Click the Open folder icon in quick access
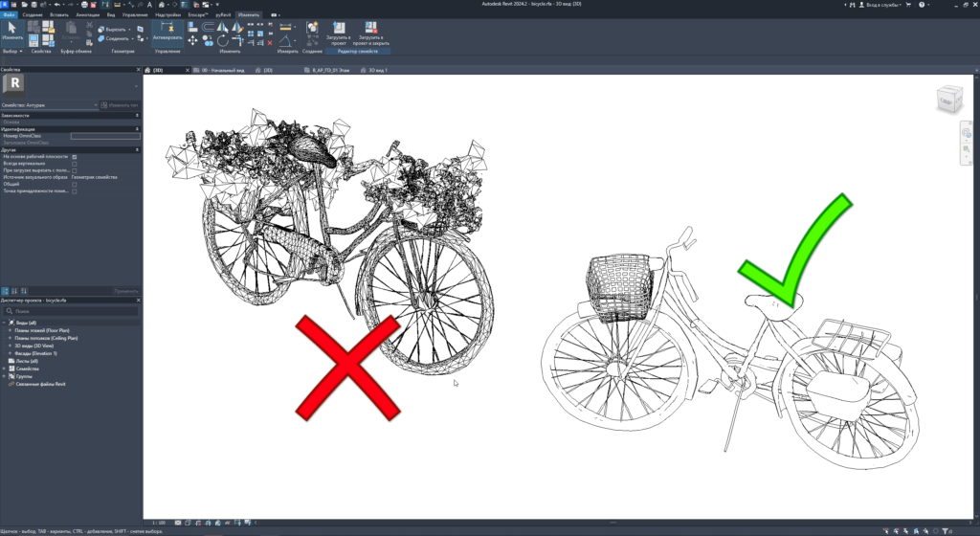 (x=24, y=5)
